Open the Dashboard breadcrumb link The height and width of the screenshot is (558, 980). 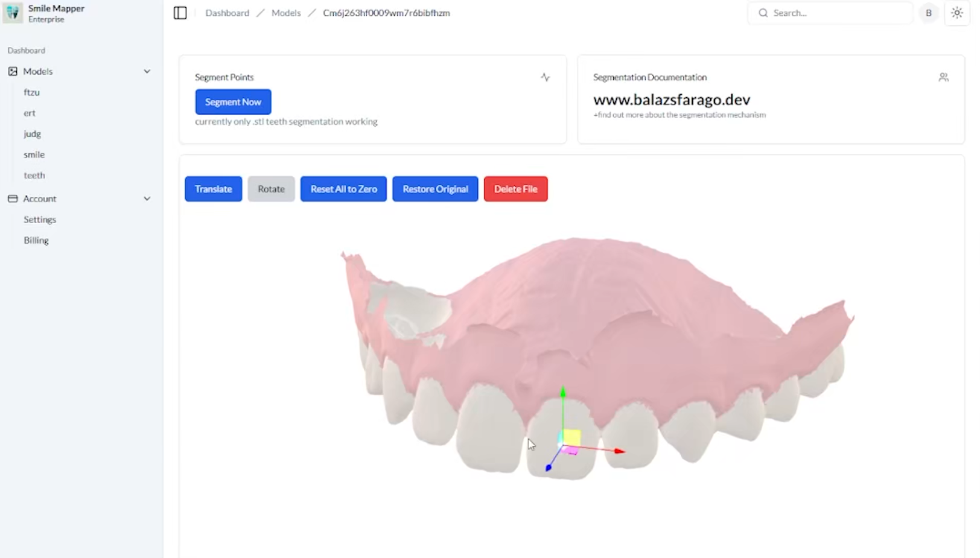click(227, 13)
